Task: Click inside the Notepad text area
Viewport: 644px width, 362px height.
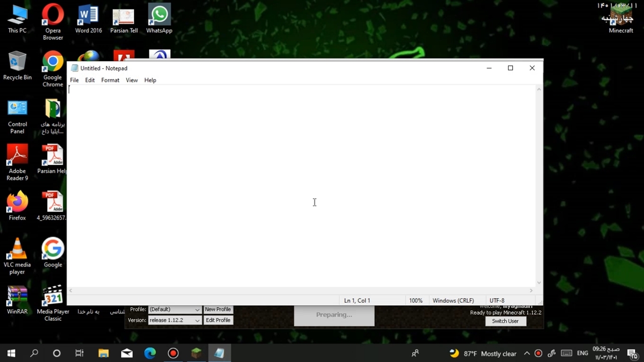Action: click(x=302, y=186)
